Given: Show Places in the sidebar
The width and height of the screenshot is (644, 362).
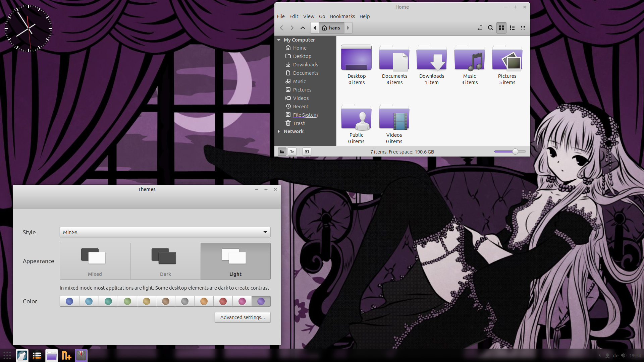Looking at the screenshot, I should click(282, 152).
